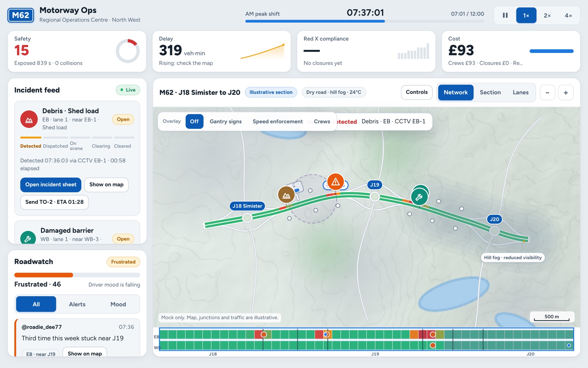The width and height of the screenshot is (588, 368).
Task: Click the shift progress bar
Action: [x=365, y=21]
